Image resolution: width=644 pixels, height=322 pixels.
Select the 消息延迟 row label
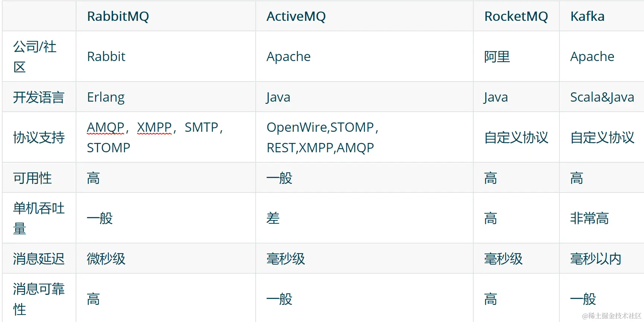coord(39,259)
